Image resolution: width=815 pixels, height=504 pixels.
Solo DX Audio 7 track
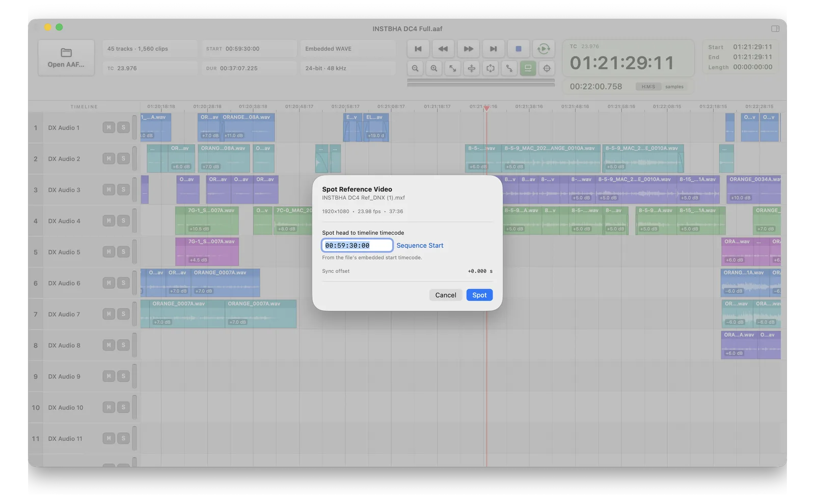point(123,314)
